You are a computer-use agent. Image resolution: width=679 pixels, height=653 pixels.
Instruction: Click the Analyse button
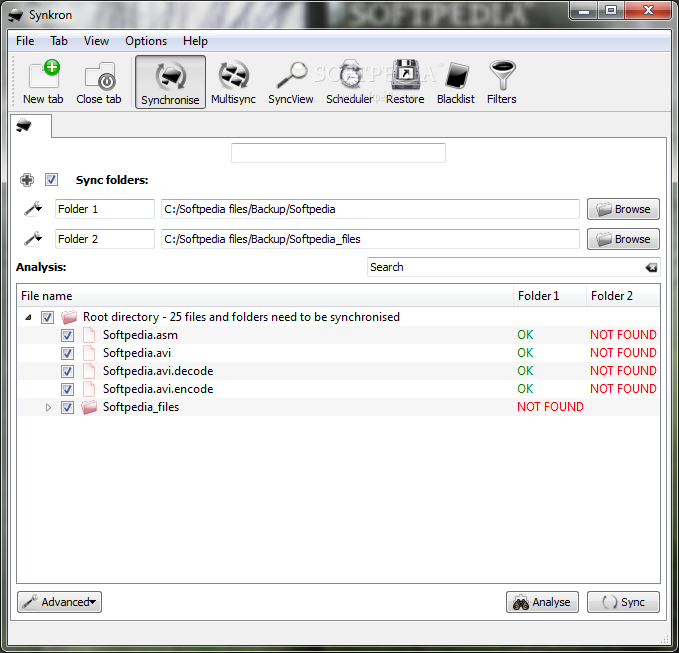(542, 602)
